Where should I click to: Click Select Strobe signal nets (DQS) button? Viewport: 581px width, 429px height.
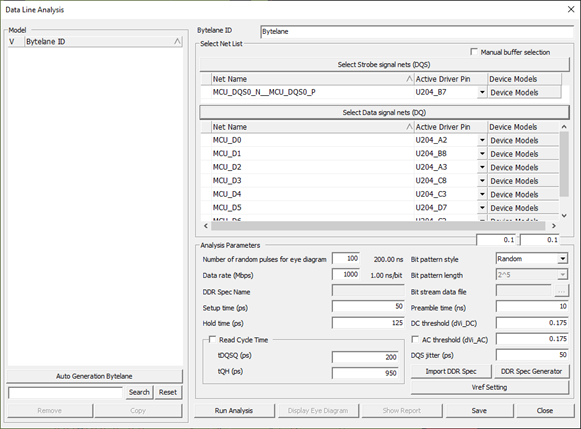[x=384, y=64]
